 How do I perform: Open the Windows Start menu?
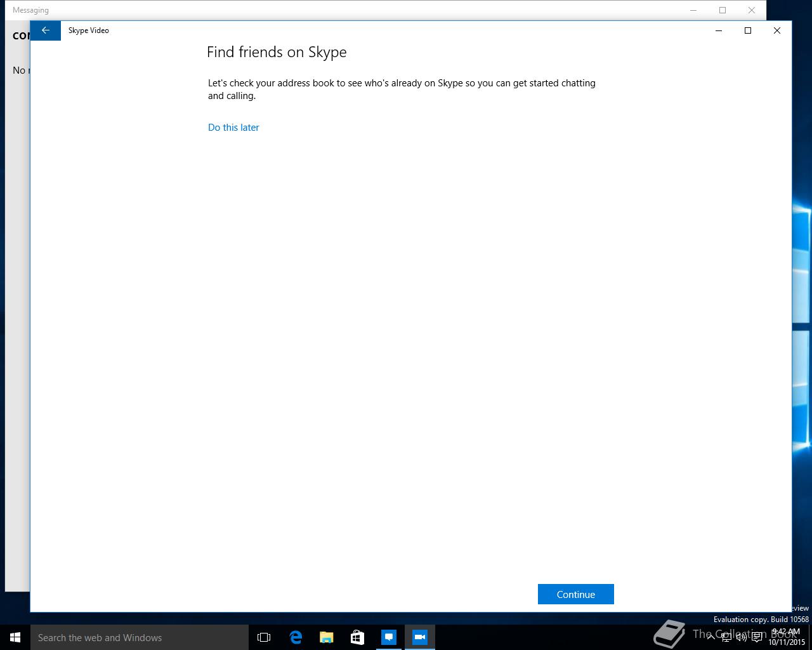click(15, 637)
